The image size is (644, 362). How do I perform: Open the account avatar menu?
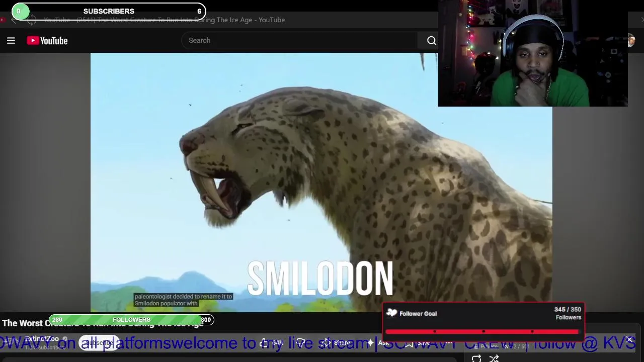631,41
